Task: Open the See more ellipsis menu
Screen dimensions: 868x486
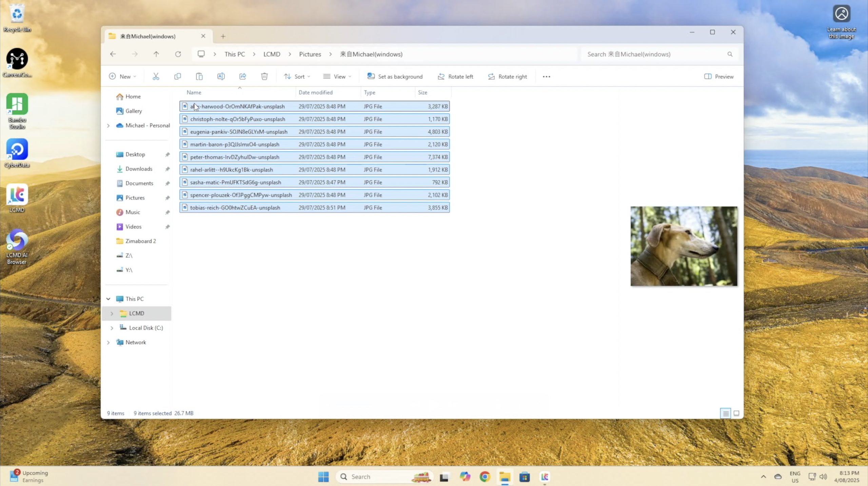Action: click(546, 77)
